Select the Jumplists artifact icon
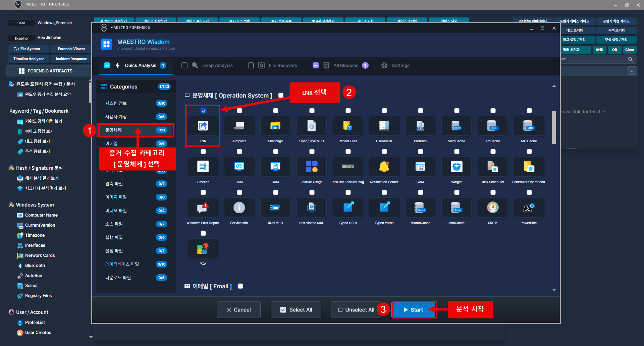 [x=239, y=126]
